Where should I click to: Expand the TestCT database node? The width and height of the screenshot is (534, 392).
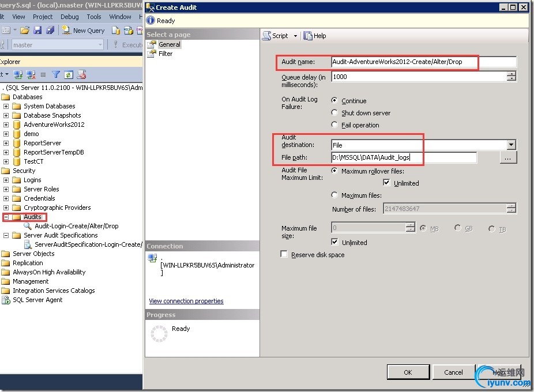pyautogui.click(x=6, y=161)
